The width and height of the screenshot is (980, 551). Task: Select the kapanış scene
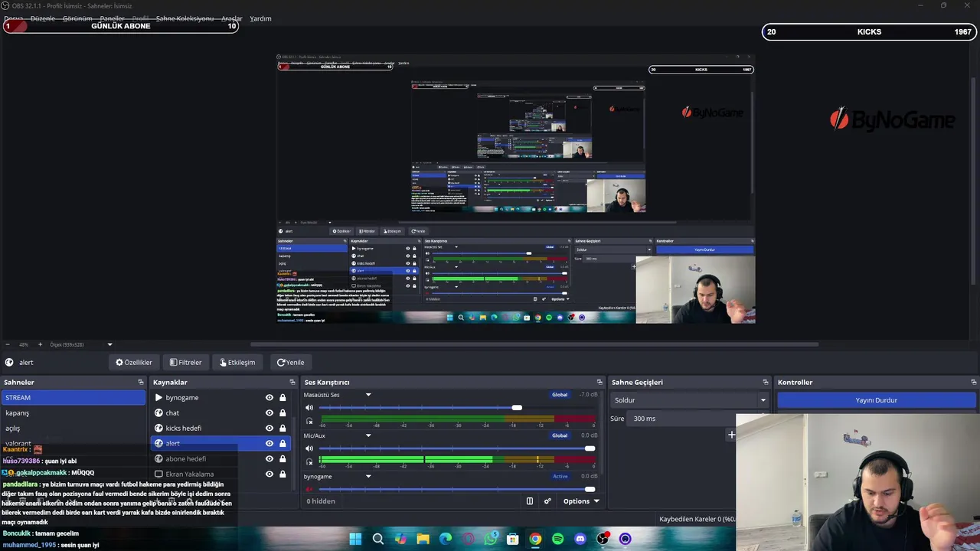point(73,413)
